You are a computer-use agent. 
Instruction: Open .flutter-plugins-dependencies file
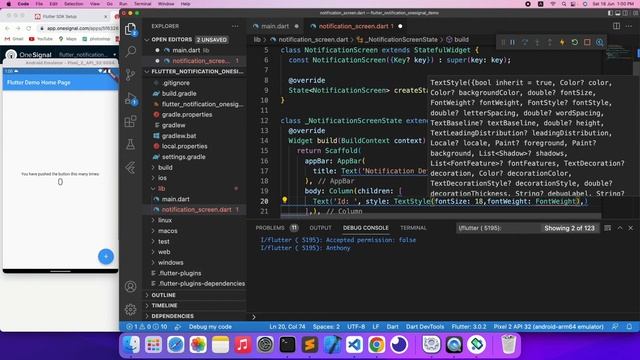point(202,284)
